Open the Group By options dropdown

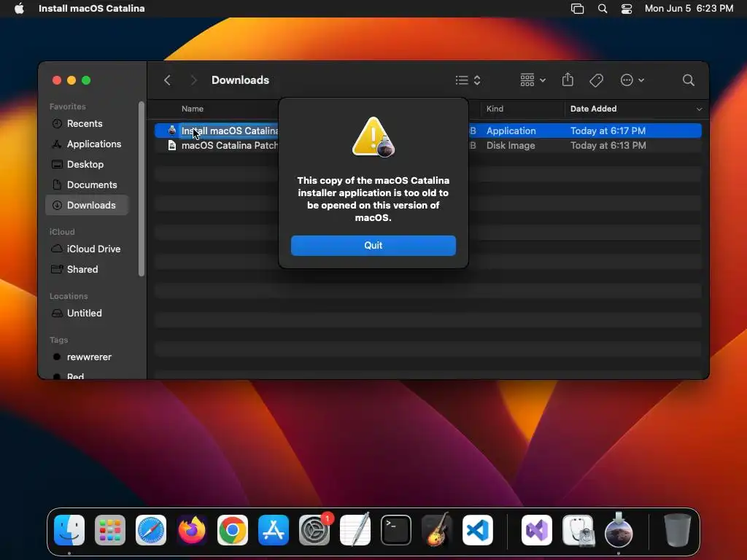[533, 80]
